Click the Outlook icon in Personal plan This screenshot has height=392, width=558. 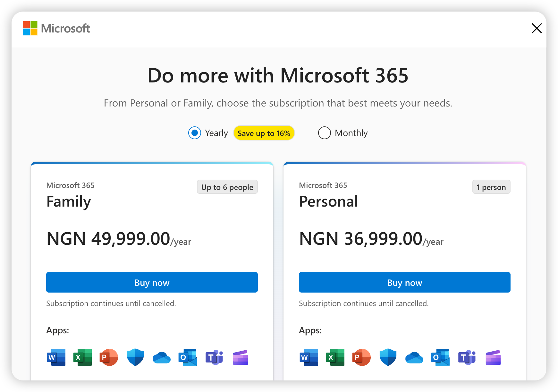440,357
